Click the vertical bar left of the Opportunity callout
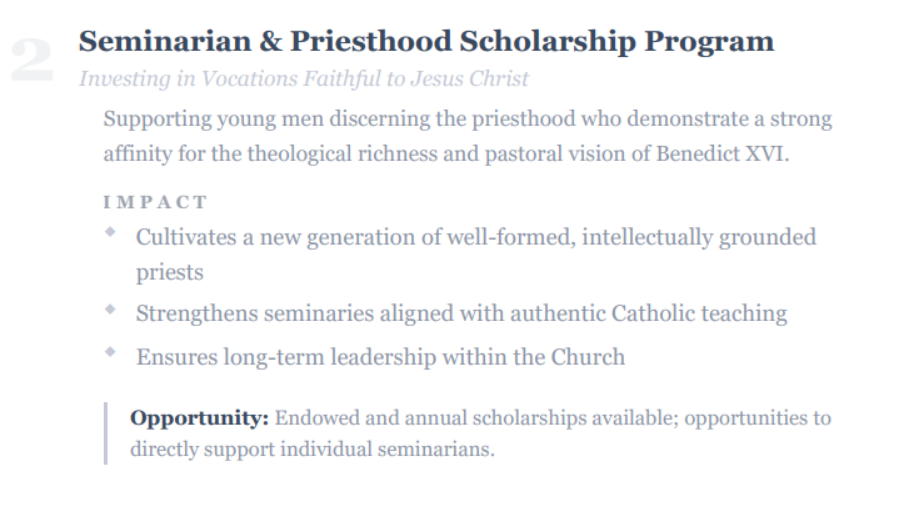 (x=105, y=433)
